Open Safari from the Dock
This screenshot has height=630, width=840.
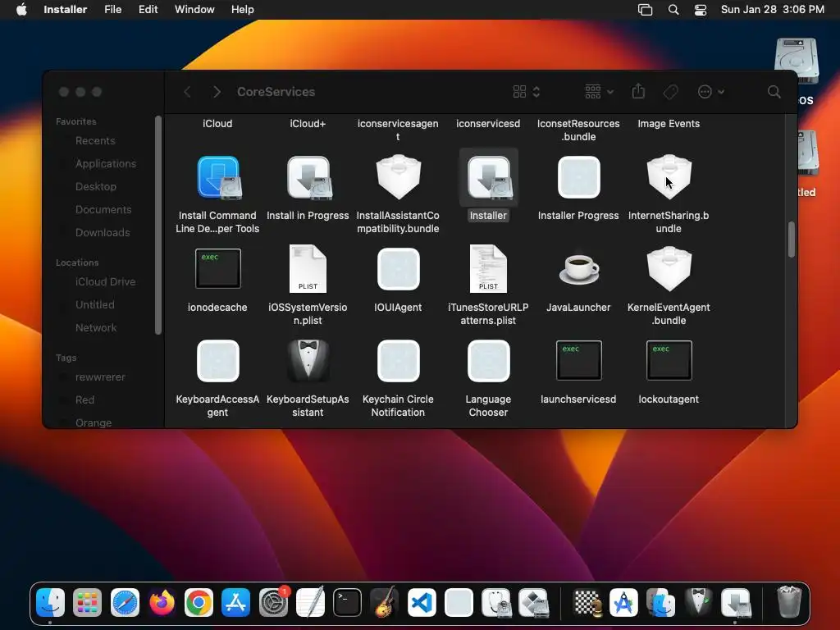[x=125, y=603]
